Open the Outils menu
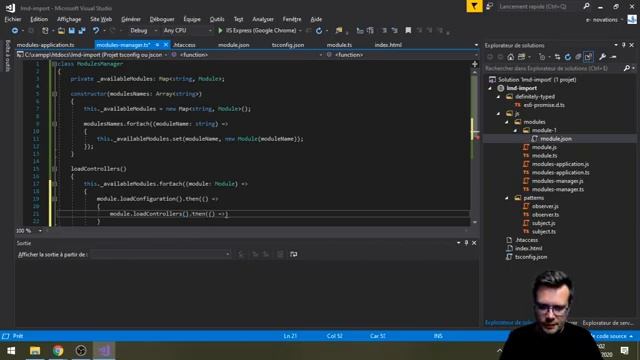Screen dimensions: 640x360 point(217,19)
